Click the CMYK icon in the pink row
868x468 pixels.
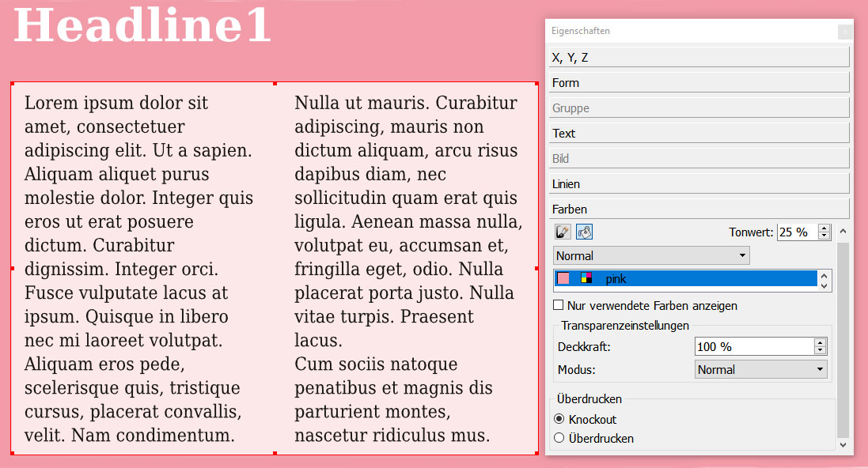pos(586,278)
